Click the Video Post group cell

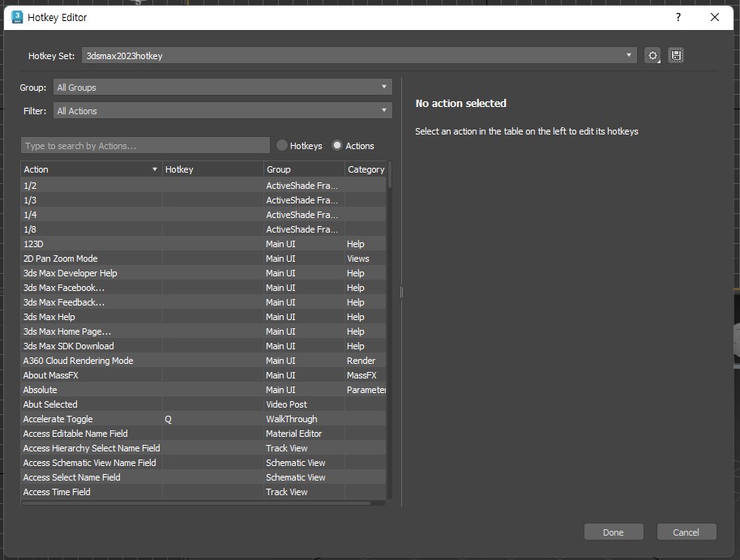pyautogui.click(x=304, y=404)
